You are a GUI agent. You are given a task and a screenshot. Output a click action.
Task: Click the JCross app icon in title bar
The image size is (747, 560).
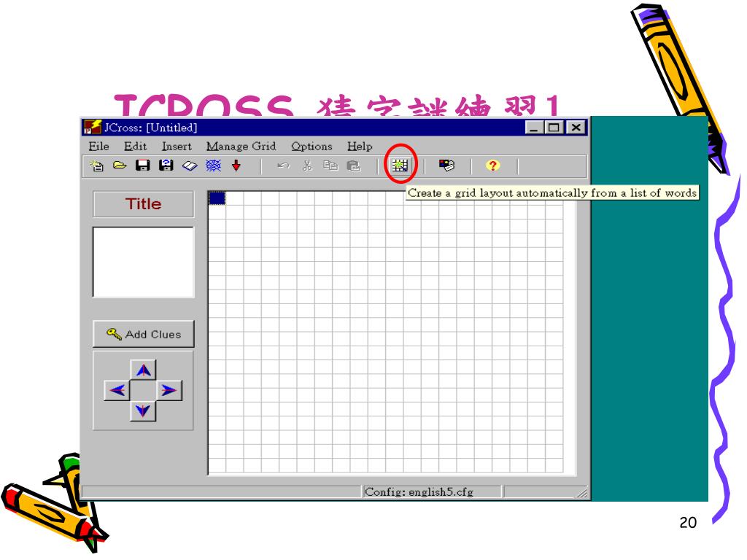click(x=93, y=127)
